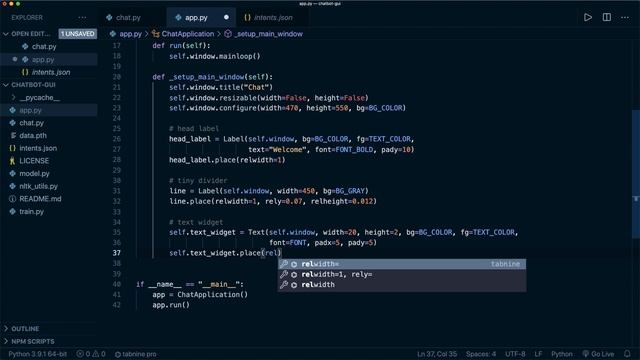This screenshot has width=640, height=360.
Task: Switch to the app.py tab
Action: 196,18
